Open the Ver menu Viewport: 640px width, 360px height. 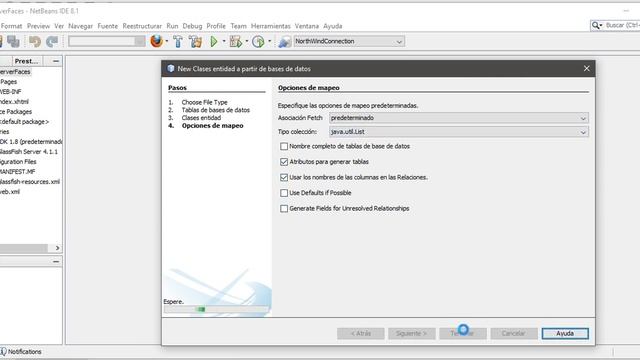(59, 26)
